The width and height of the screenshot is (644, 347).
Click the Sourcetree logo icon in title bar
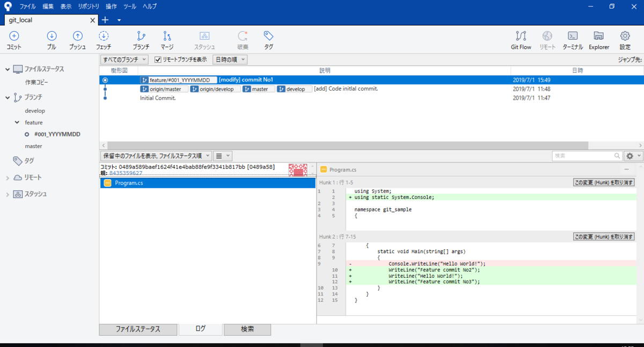tap(8, 6)
